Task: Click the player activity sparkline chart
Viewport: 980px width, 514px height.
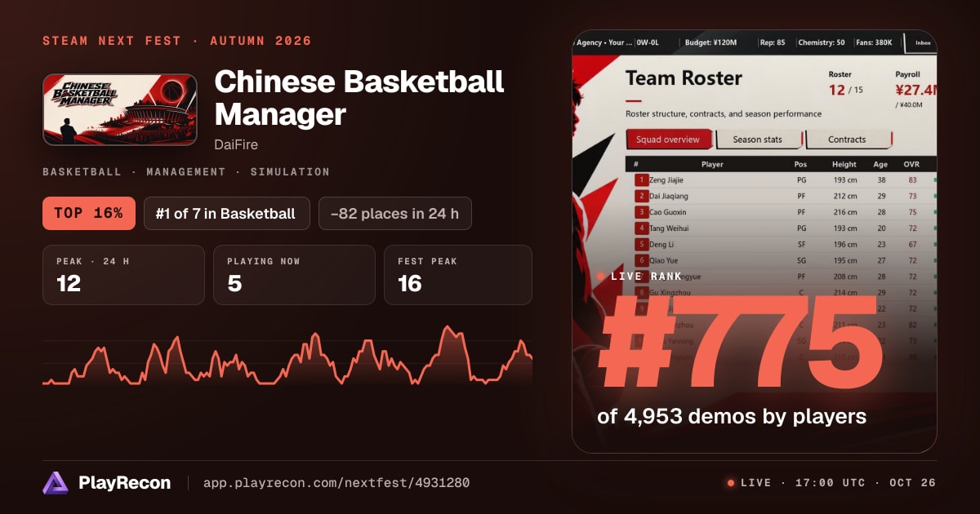Action: (x=287, y=357)
